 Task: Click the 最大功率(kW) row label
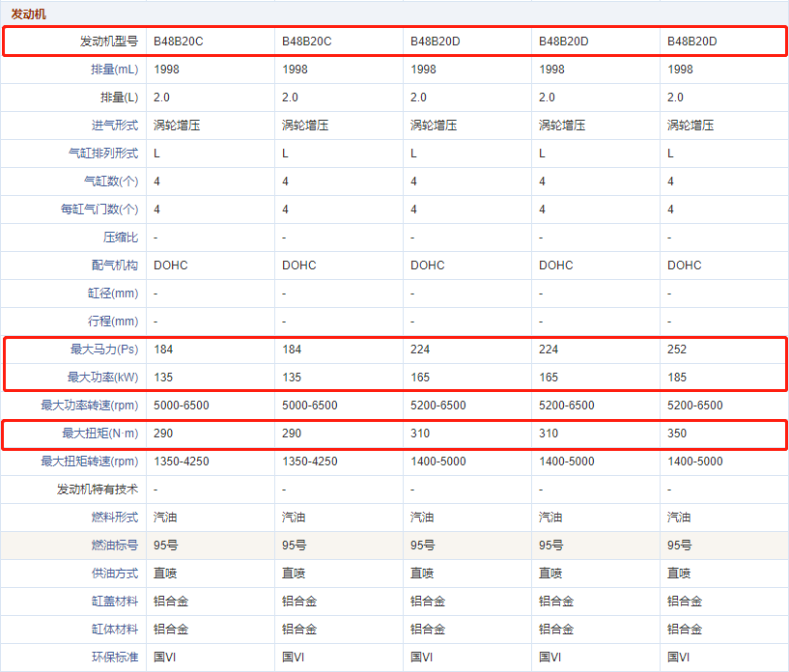pyautogui.click(x=102, y=378)
